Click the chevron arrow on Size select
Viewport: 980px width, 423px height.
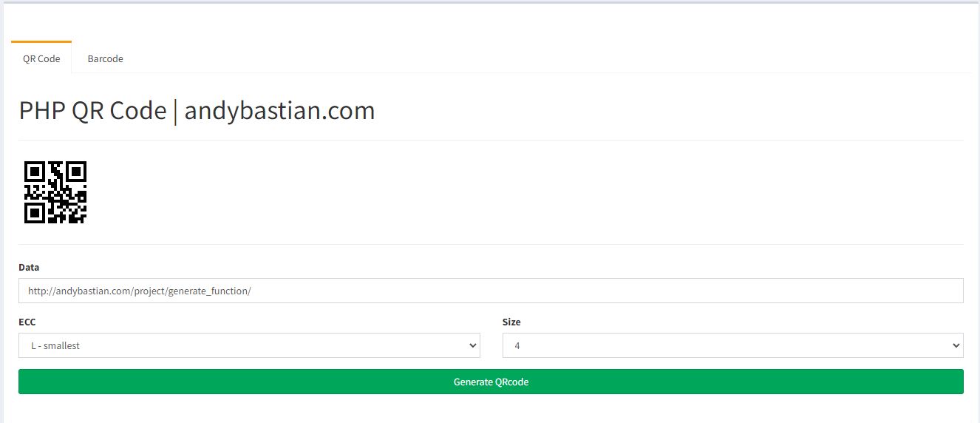(x=956, y=345)
